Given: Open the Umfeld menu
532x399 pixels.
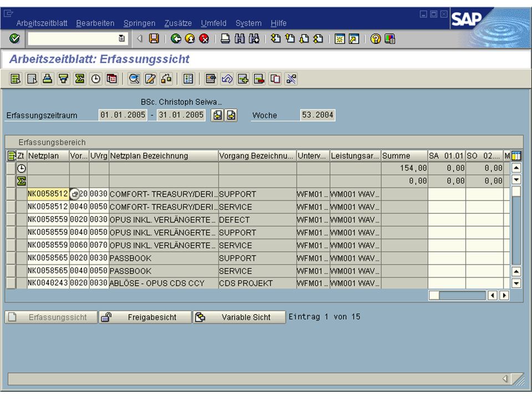Looking at the screenshot, I should pos(213,23).
